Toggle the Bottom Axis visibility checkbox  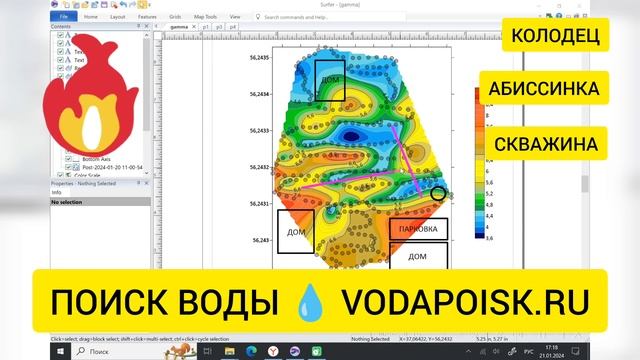[69, 159]
